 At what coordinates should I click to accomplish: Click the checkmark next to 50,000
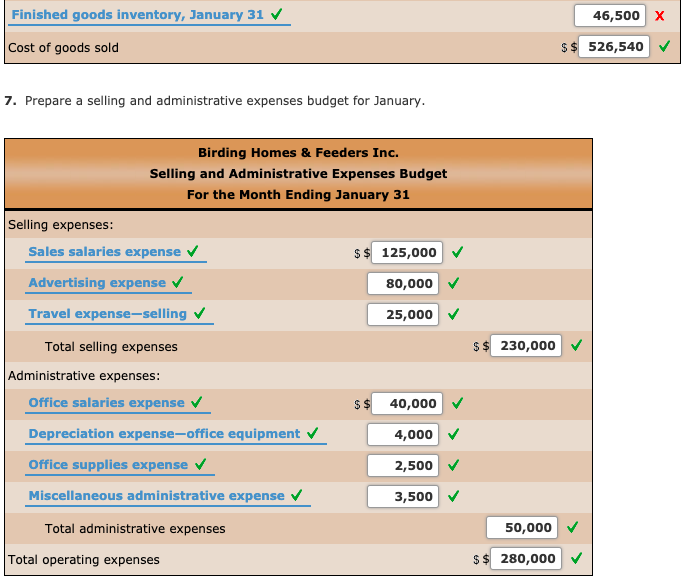572,527
